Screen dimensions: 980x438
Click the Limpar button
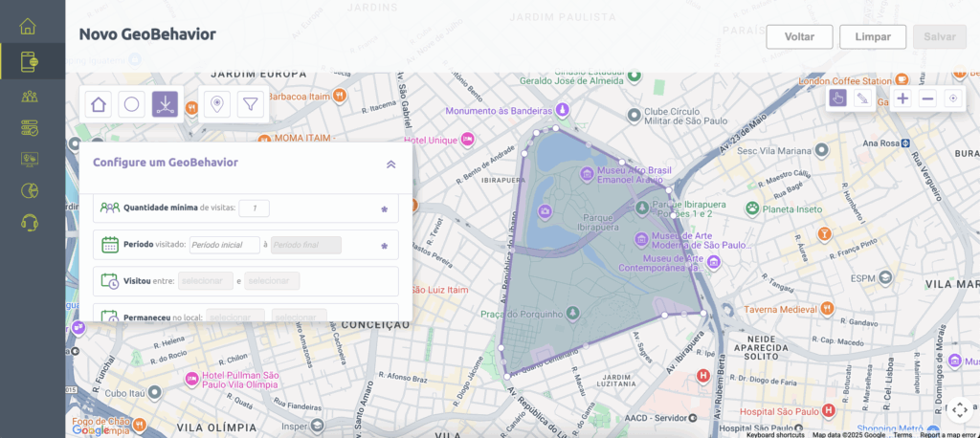pos(873,36)
